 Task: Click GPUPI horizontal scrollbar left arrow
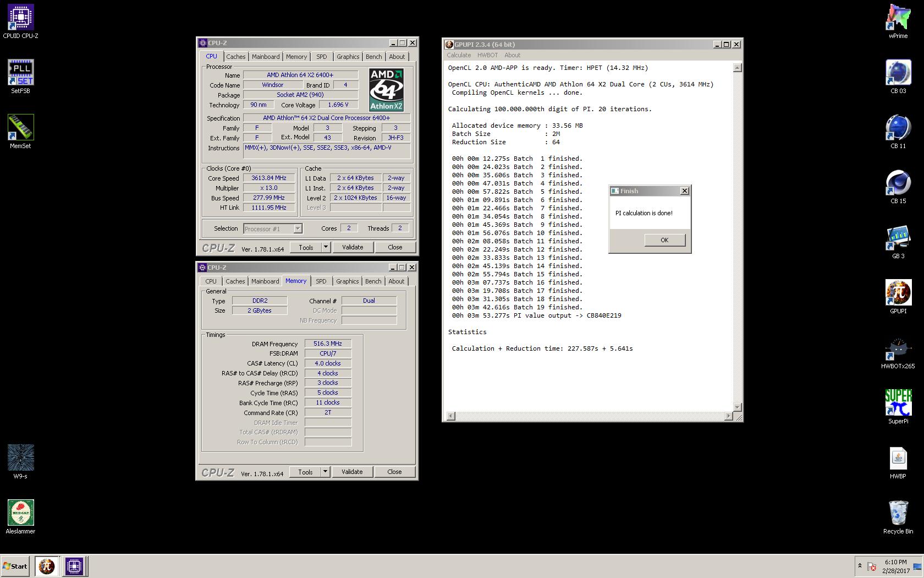tap(450, 416)
